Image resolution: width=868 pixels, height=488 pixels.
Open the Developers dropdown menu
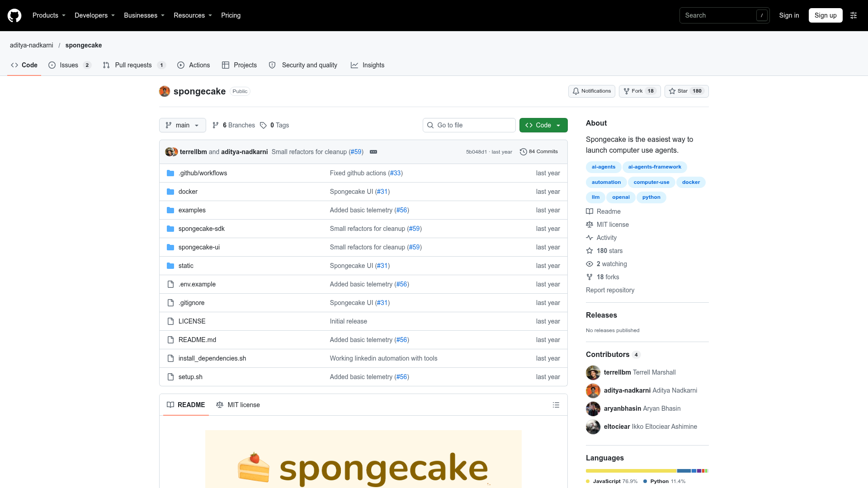(x=94, y=15)
